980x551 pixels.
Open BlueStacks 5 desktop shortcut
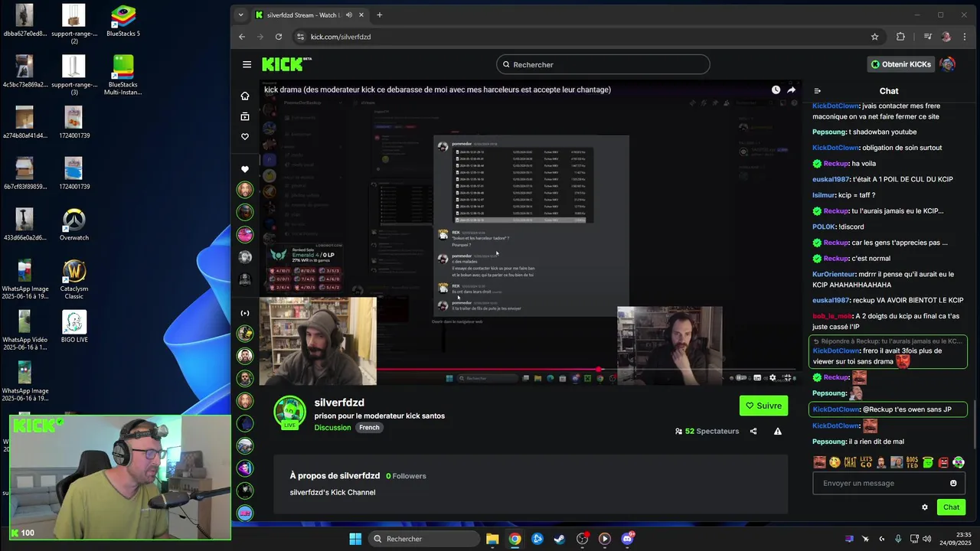click(x=123, y=21)
